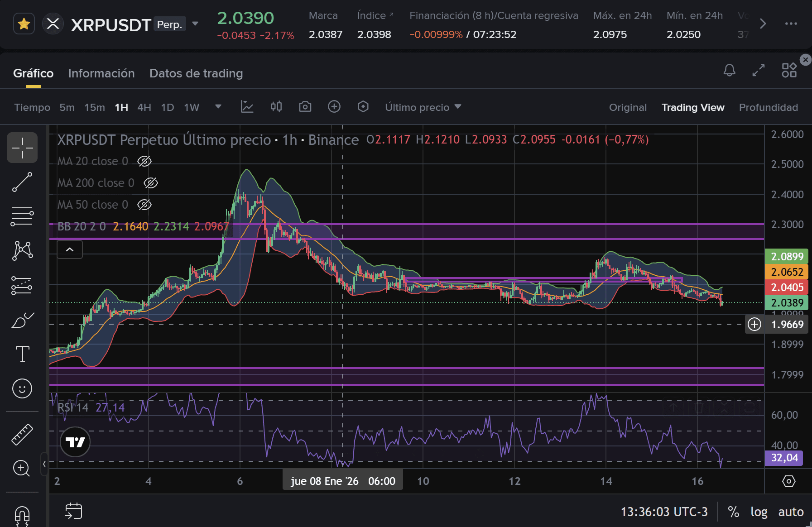Take a chart snapshot with camera icon
This screenshot has width=812, height=527.
tap(305, 107)
